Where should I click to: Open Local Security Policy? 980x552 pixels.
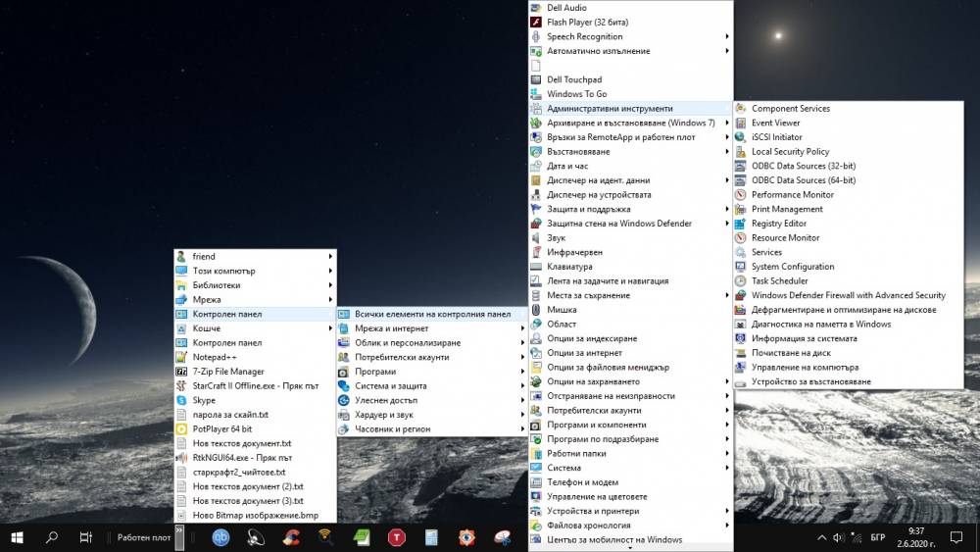click(790, 151)
